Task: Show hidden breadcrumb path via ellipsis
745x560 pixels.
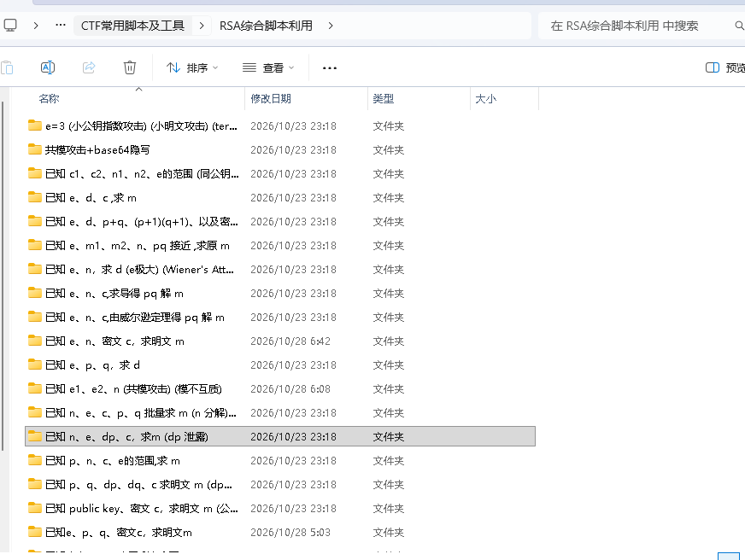Action: [x=61, y=25]
